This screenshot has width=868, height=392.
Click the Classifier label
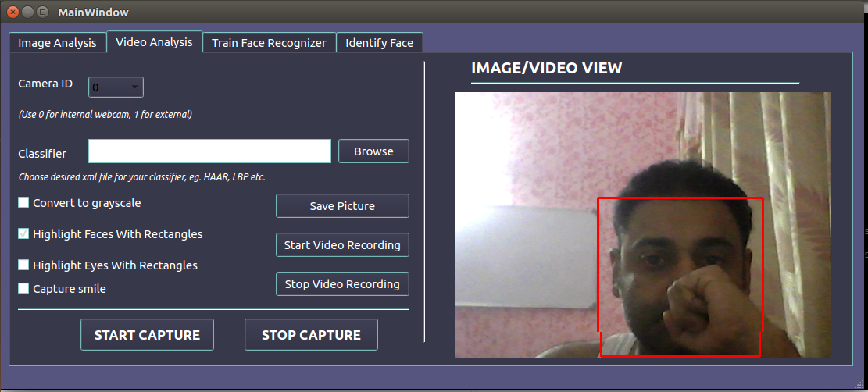[42, 153]
